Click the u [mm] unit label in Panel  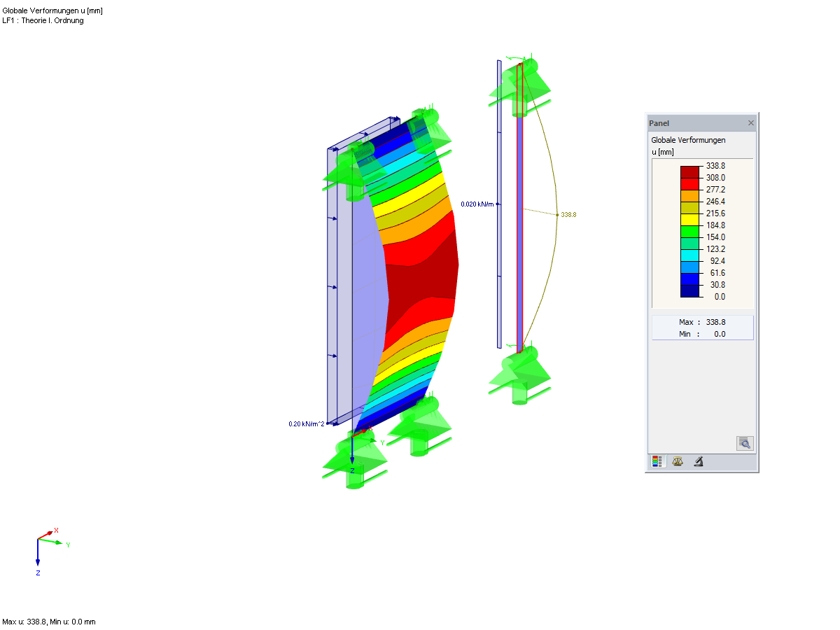662,152
